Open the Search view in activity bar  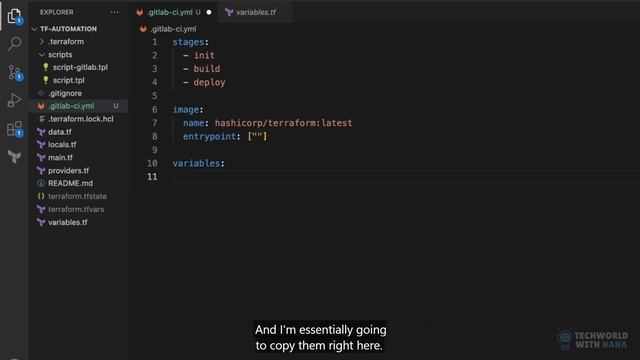click(14, 43)
